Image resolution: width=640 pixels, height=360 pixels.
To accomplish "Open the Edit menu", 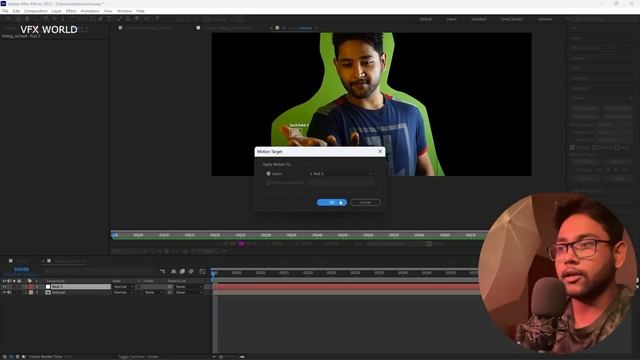I will [16, 11].
